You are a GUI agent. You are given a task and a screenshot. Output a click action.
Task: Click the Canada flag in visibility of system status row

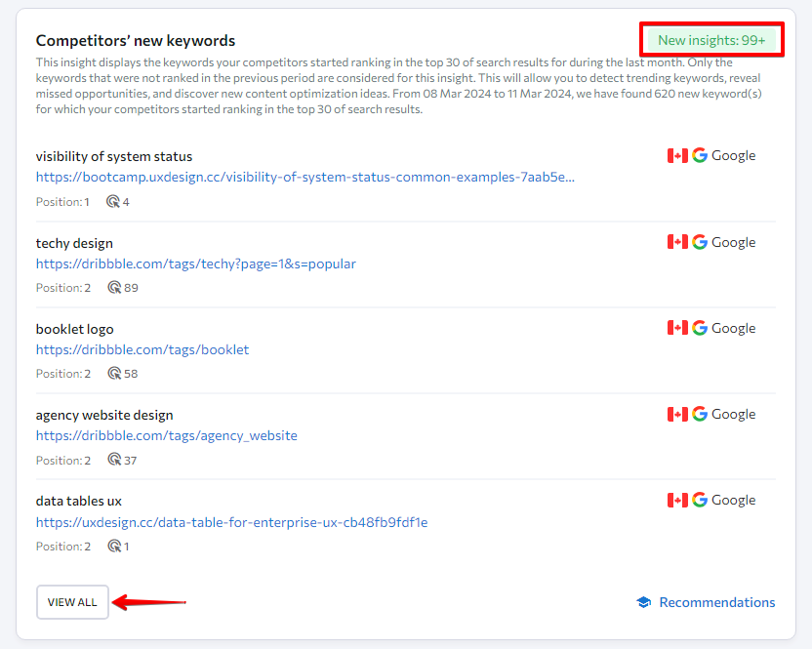click(677, 155)
